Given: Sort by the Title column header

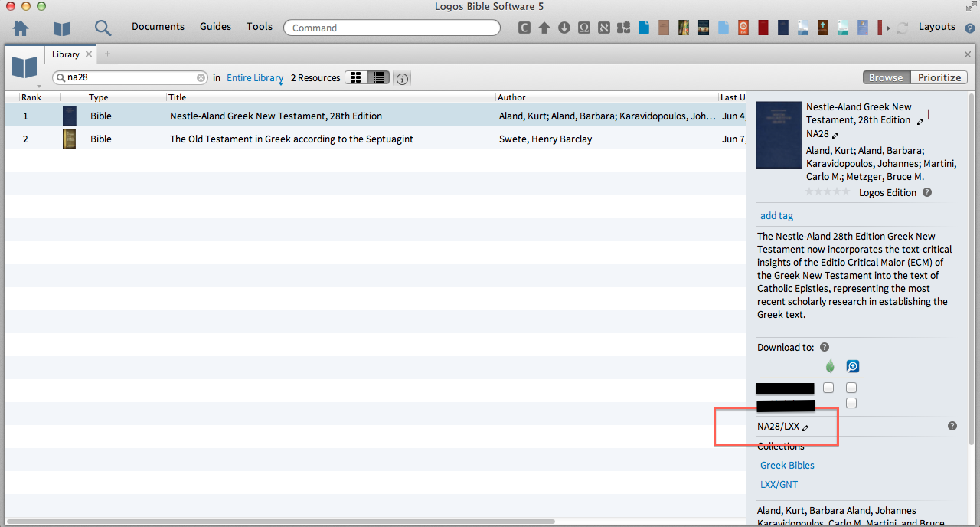Looking at the screenshot, I should (178, 97).
